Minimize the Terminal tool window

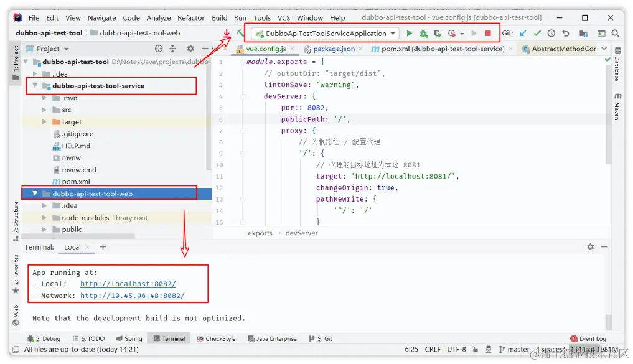[604, 246]
